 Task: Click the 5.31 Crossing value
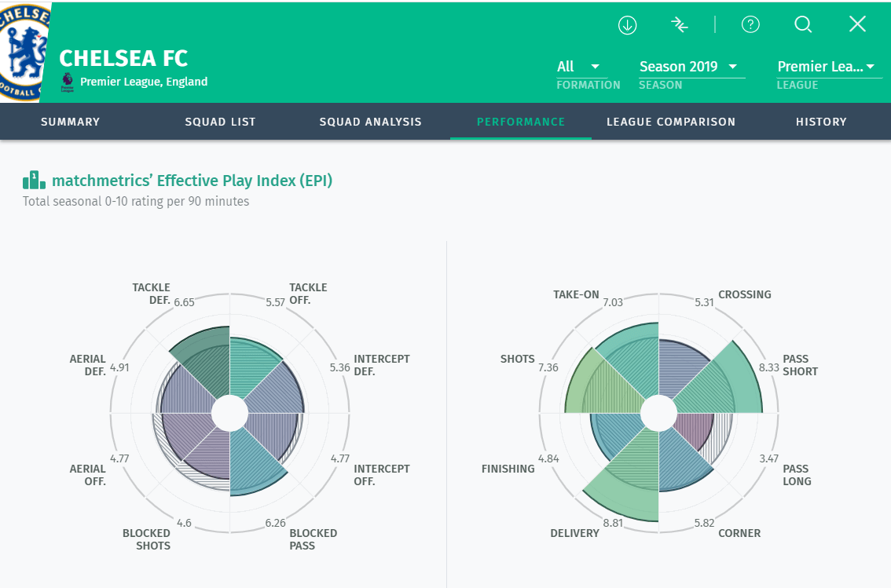point(704,302)
